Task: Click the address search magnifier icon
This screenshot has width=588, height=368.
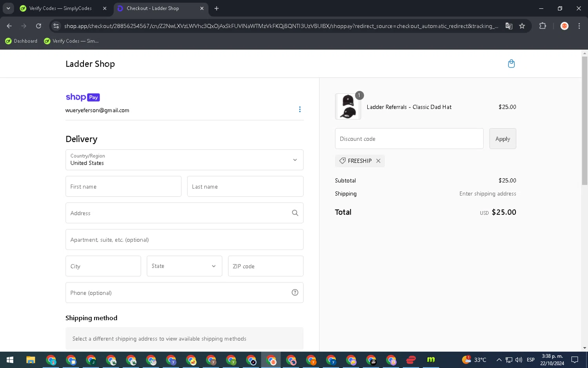Action: [x=295, y=213]
